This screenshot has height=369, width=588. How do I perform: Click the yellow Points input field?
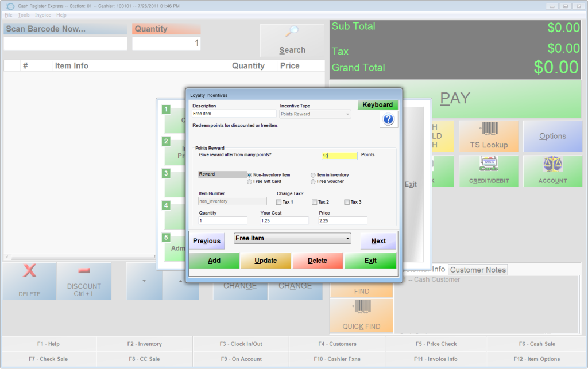(x=339, y=156)
